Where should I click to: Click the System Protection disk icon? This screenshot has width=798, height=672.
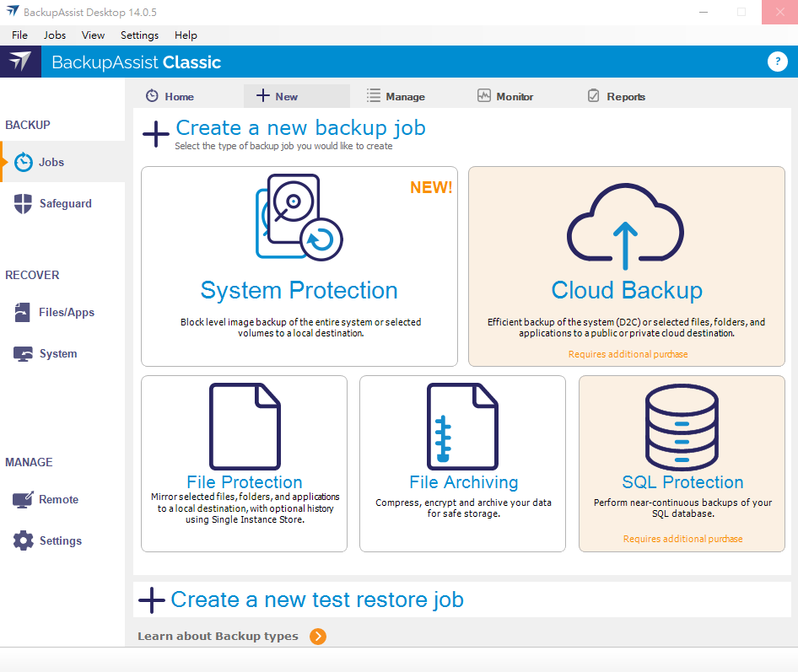click(x=299, y=218)
